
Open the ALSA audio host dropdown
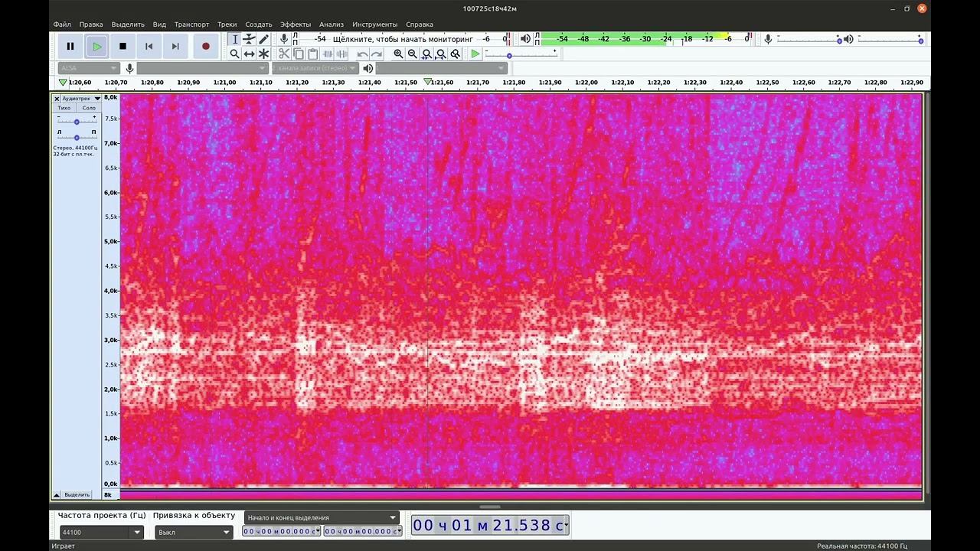88,68
